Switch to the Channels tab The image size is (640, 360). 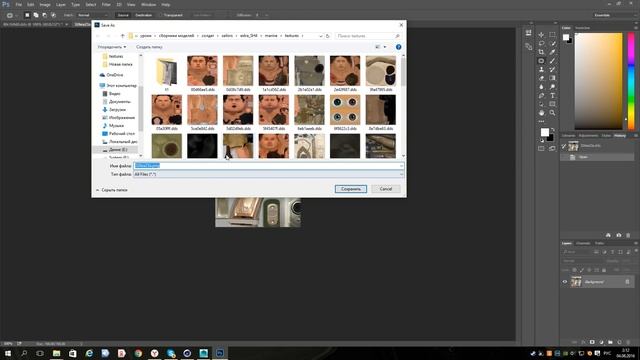pos(583,243)
